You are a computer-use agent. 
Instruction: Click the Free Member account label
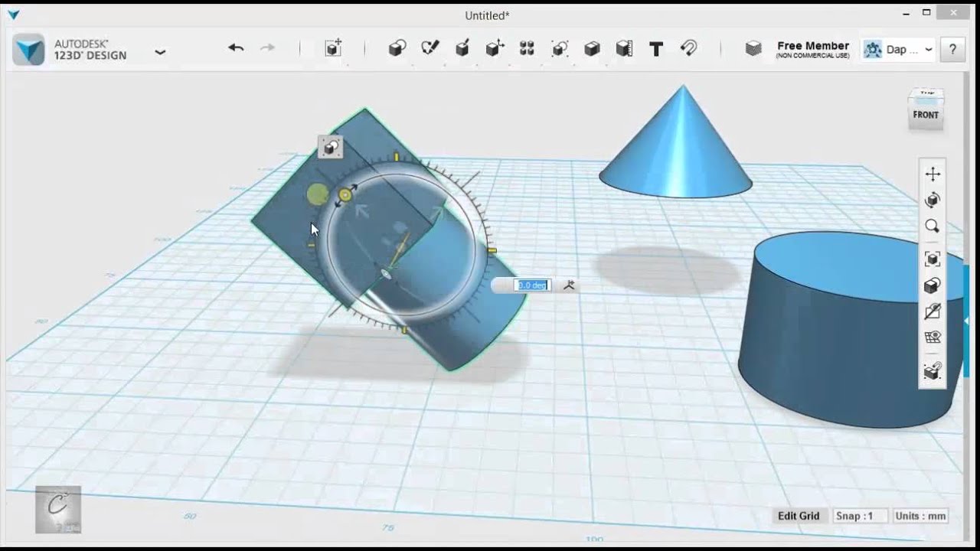click(x=813, y=49)
